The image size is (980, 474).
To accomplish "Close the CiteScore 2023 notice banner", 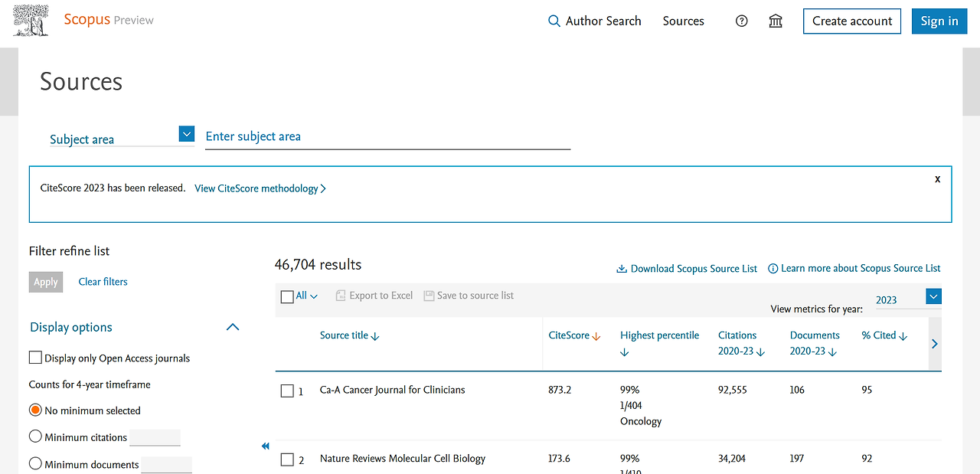I will click(x=937, y=179).
